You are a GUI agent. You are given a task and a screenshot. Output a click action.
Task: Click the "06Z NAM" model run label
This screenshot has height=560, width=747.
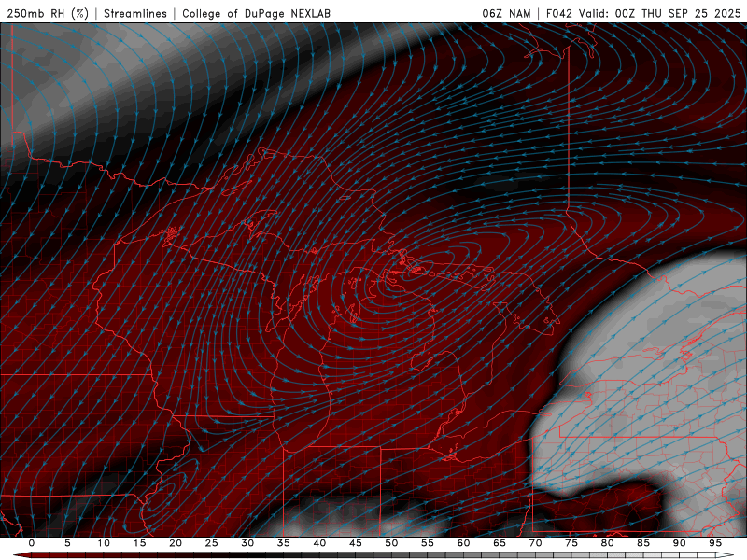coord(506,13)
